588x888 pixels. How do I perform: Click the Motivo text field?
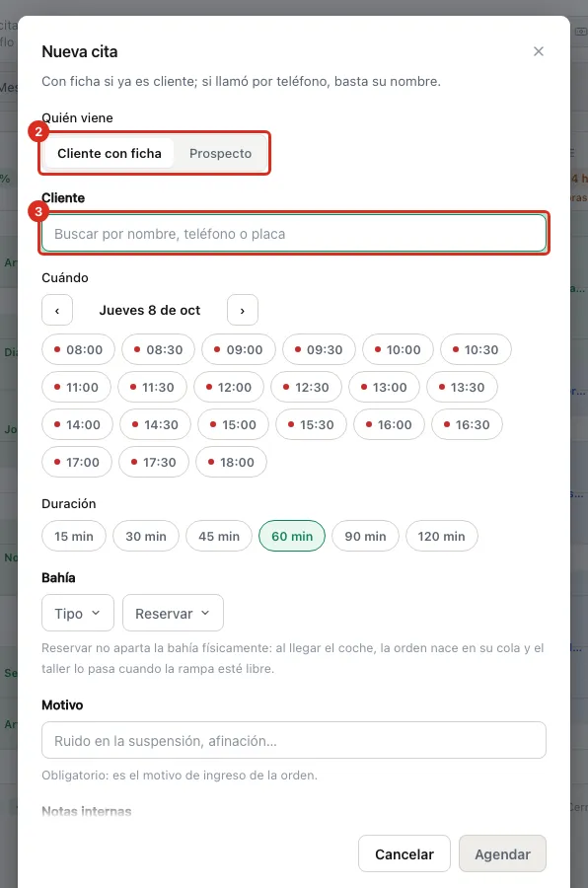point(293,740)
